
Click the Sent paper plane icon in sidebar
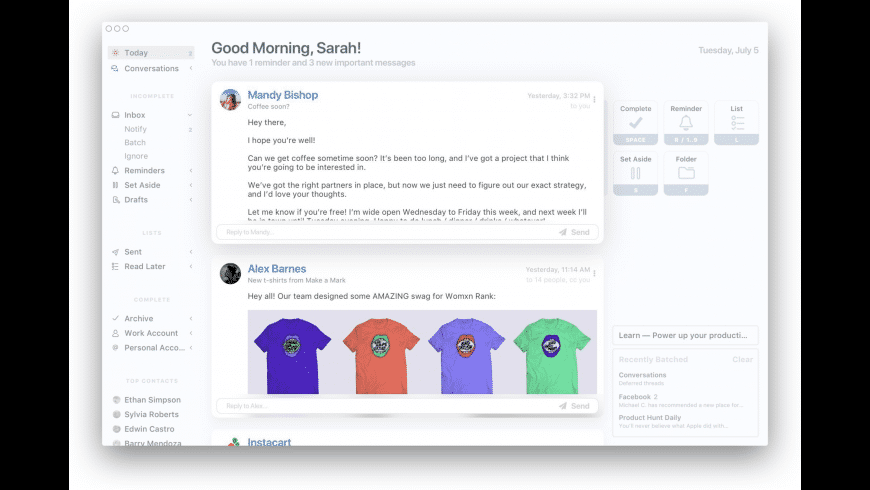115,252
